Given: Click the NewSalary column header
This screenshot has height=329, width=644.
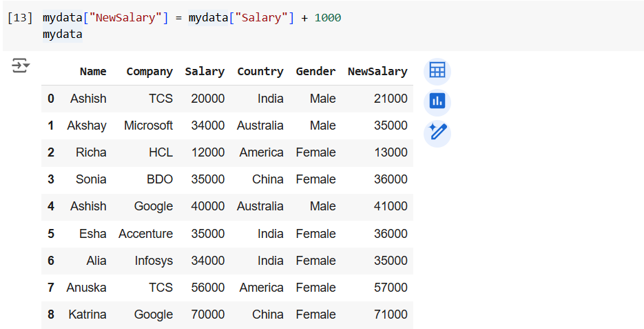Looking at the screenshot, I should coord(377,72).
